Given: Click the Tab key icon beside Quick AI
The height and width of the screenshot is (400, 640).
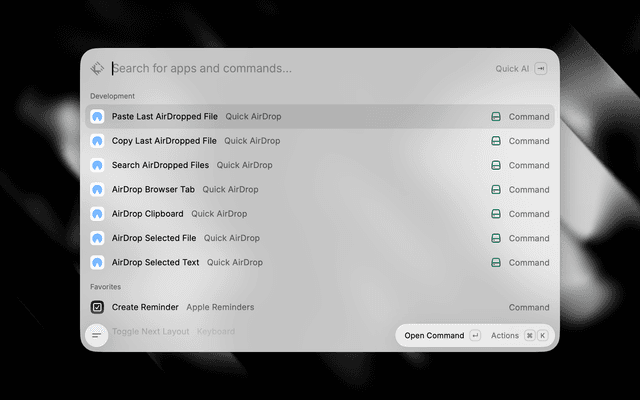Looking at the screenshot, I should (541, 69).
